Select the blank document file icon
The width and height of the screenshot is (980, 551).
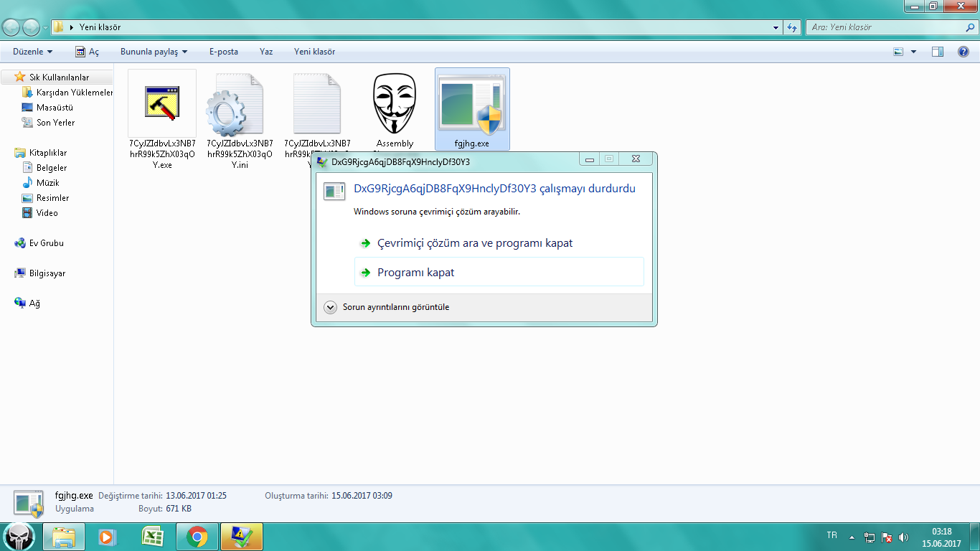(317, 104)
